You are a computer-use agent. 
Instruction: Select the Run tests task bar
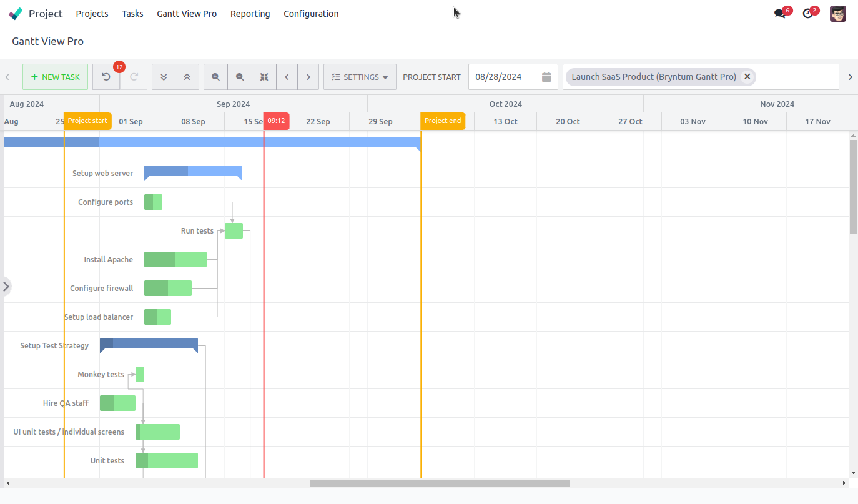point(234,230)
